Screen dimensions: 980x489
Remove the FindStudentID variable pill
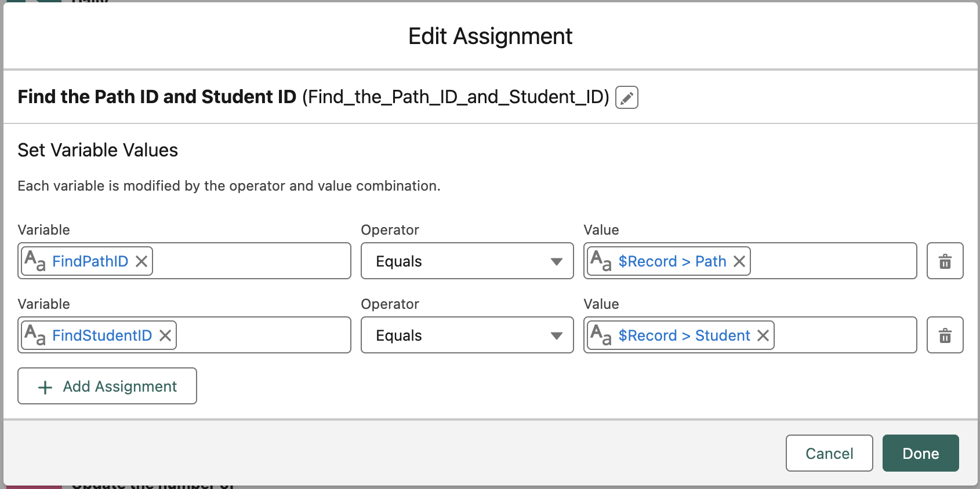click(x=165, y=335)
